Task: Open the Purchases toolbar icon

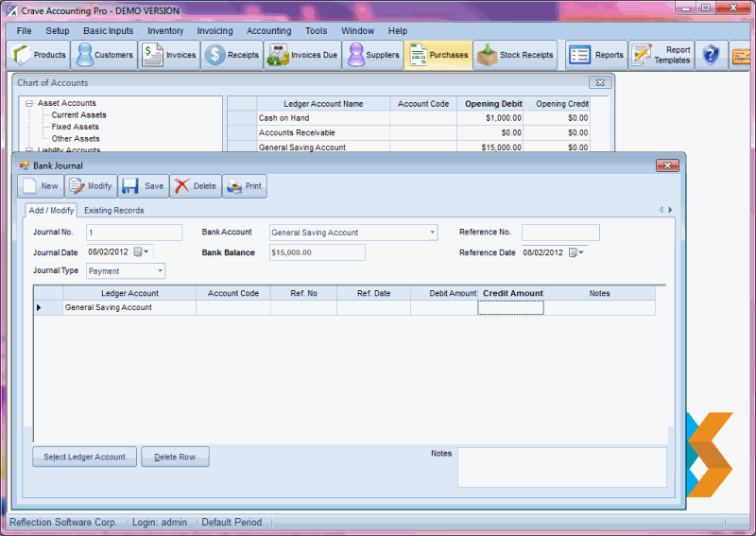Action: click(438, 55)
